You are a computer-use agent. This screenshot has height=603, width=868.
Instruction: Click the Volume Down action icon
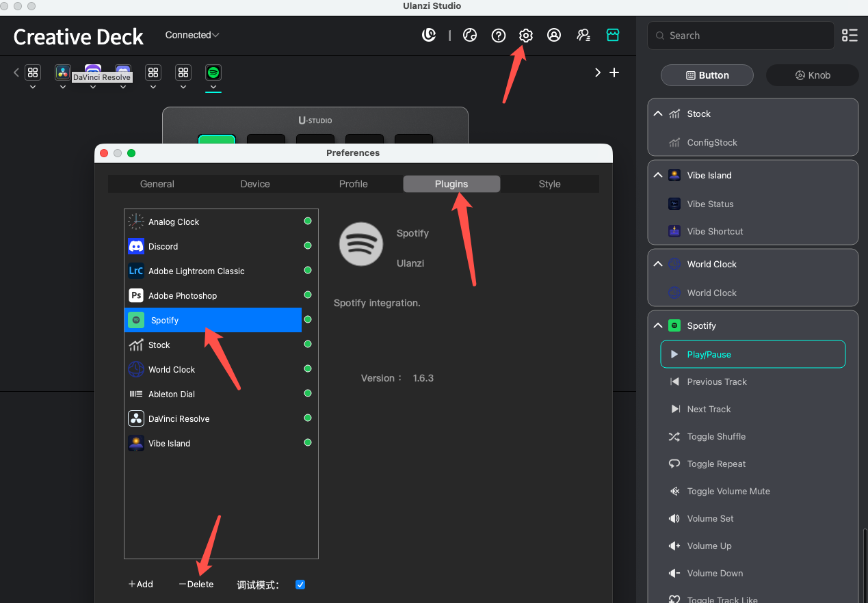pyautogui.click(x=674, y=573)
